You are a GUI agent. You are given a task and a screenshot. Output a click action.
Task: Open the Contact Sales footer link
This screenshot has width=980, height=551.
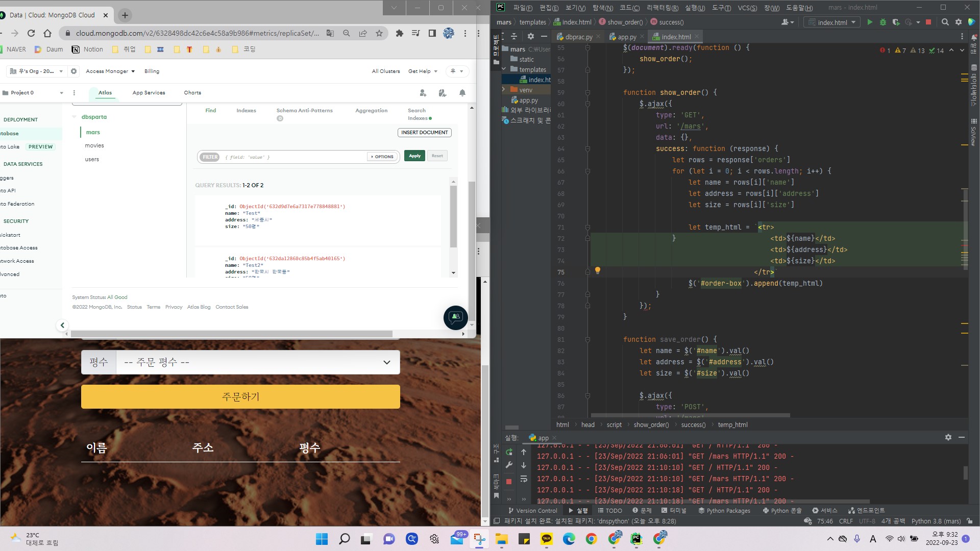click(x=232, y=307)
